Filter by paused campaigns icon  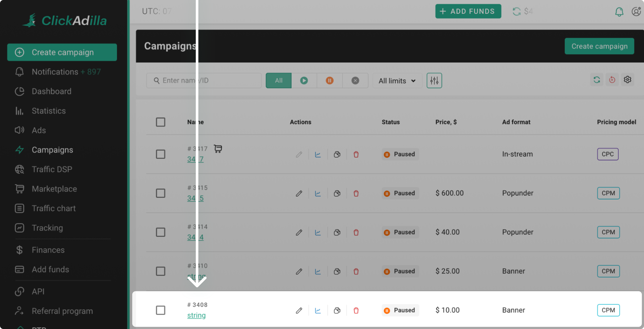[330, 81]
